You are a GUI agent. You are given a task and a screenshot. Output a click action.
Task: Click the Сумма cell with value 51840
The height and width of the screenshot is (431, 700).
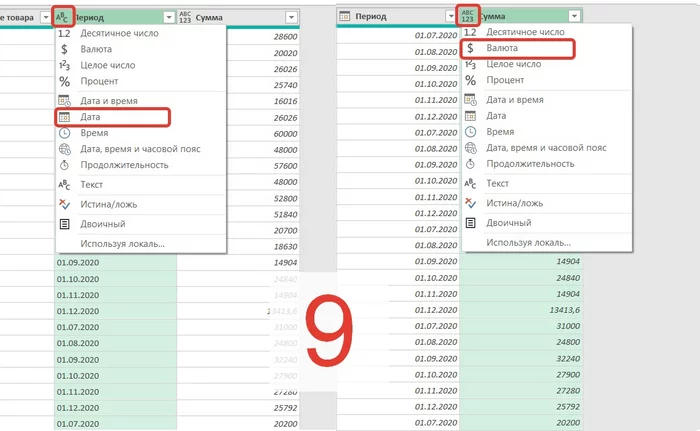click(x=263, y=214)
